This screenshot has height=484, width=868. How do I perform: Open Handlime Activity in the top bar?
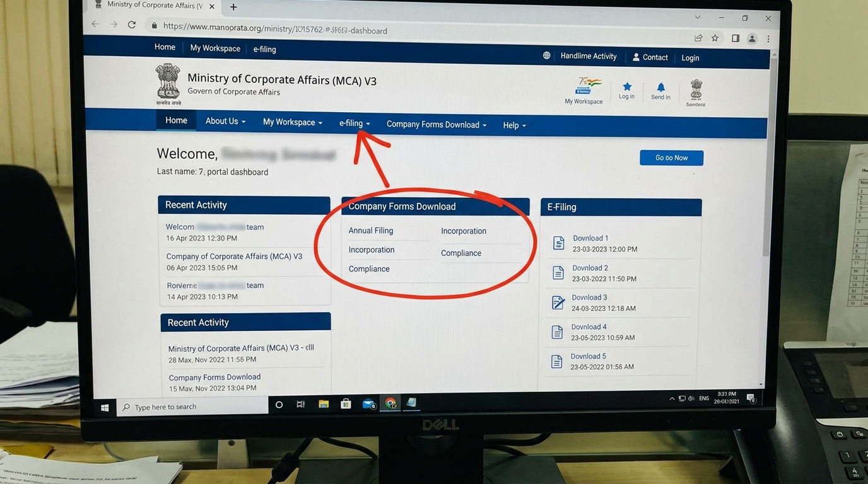[589, 56]
